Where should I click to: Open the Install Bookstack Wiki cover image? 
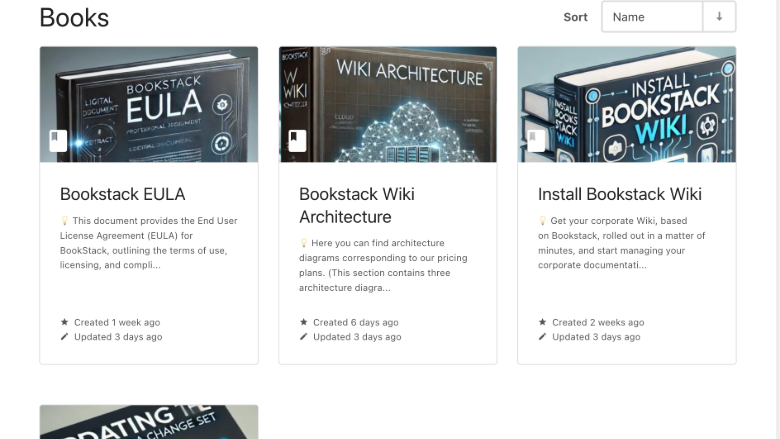[627, 104]
